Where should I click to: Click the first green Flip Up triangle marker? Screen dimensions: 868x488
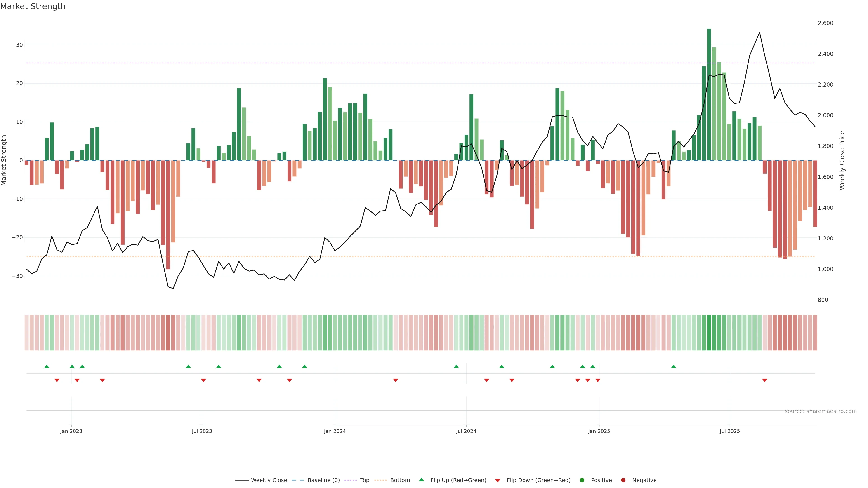tap(47, 366)
